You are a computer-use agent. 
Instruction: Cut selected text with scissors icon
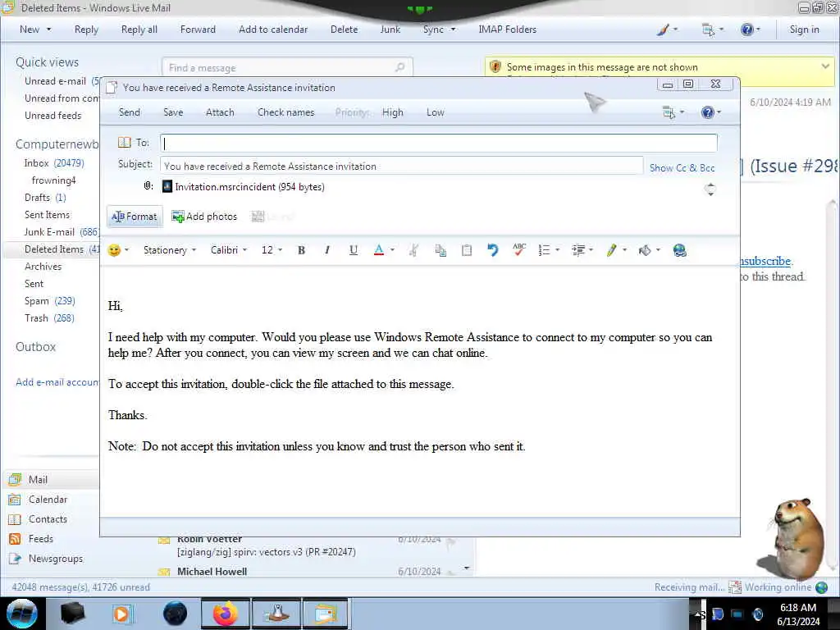click(x=413, y=250)
